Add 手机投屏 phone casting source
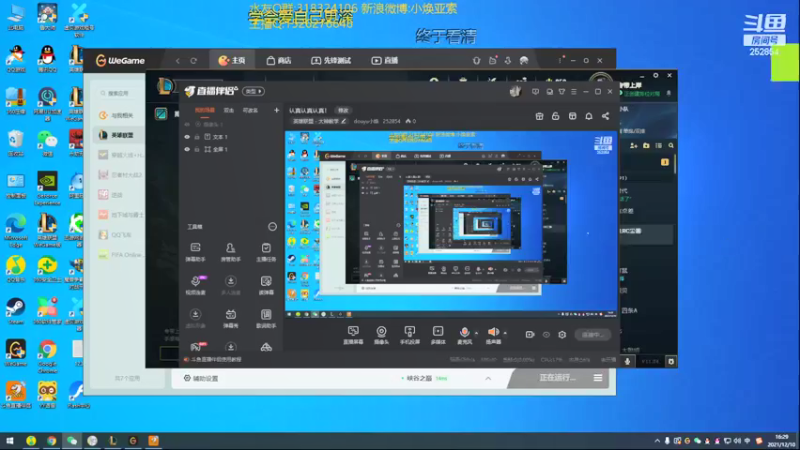800x450 pixels. coord(410,335)
